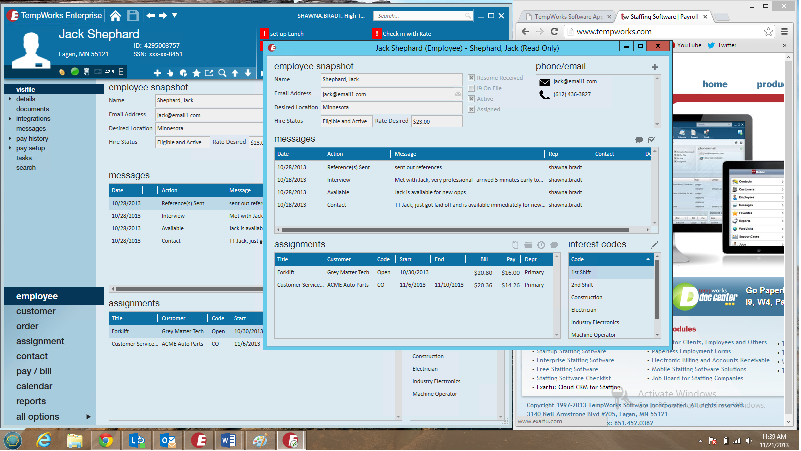
Task: Click the green status dot under the avatar
Action: pyautogui.click(x=75, y=72)
